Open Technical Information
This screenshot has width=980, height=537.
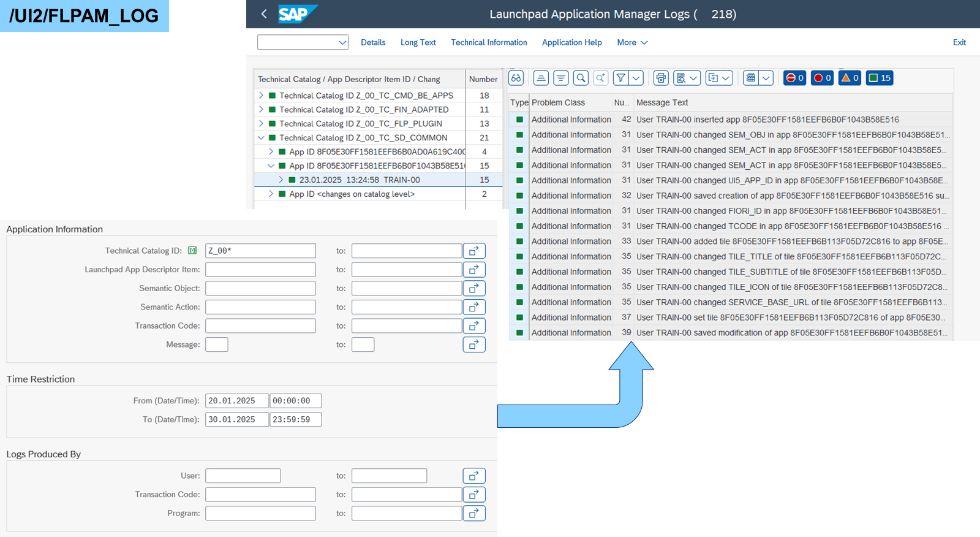489,42
